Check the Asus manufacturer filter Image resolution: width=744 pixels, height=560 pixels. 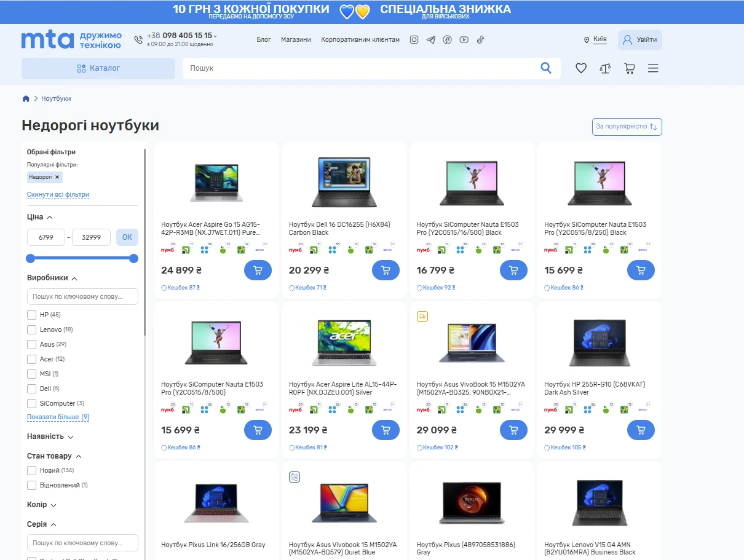coord(31,344)
